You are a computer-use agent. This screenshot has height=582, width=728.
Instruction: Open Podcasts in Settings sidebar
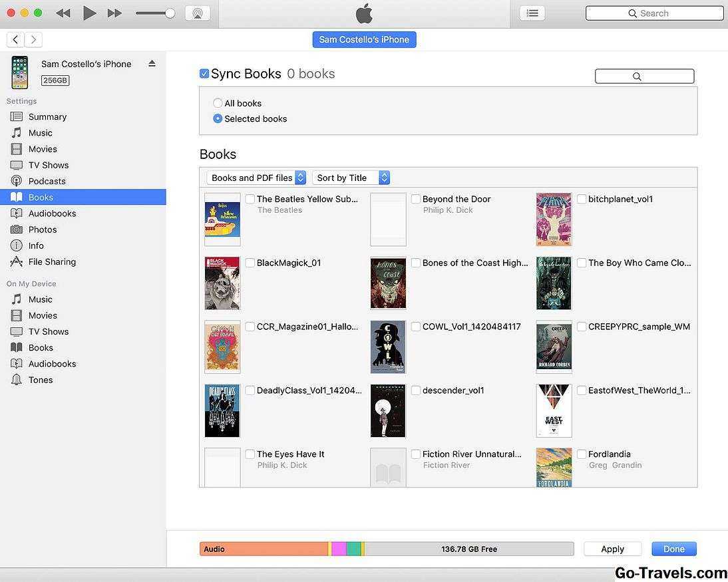click(47, 181)
